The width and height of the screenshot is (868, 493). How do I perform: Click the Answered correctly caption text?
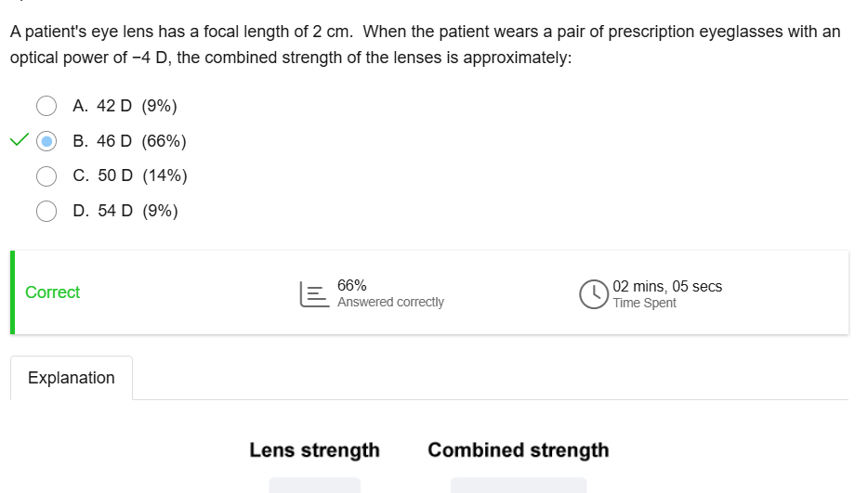(390, 303)
